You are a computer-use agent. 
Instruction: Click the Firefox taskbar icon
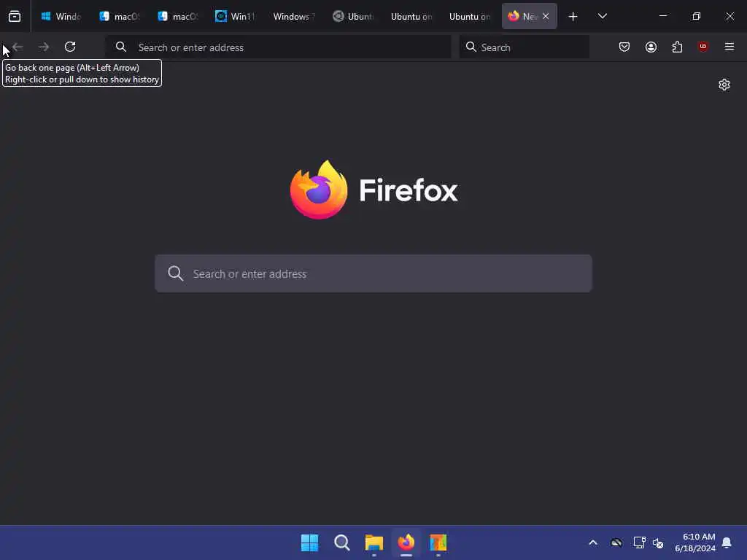pos(406,542)
